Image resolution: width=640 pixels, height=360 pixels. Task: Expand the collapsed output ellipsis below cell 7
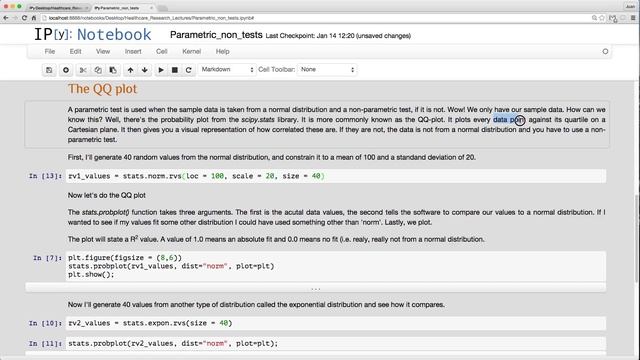(x=316, y=289)
